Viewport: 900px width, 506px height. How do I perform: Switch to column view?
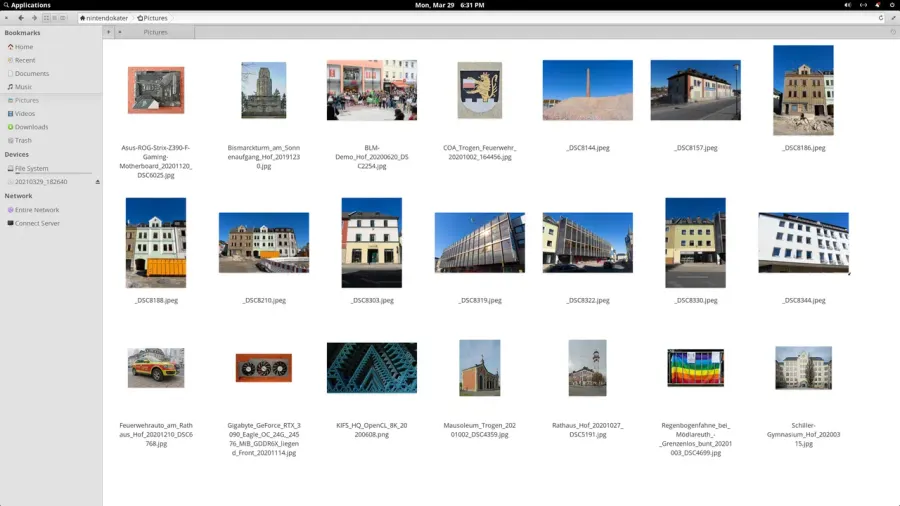[x=63, y=18]
